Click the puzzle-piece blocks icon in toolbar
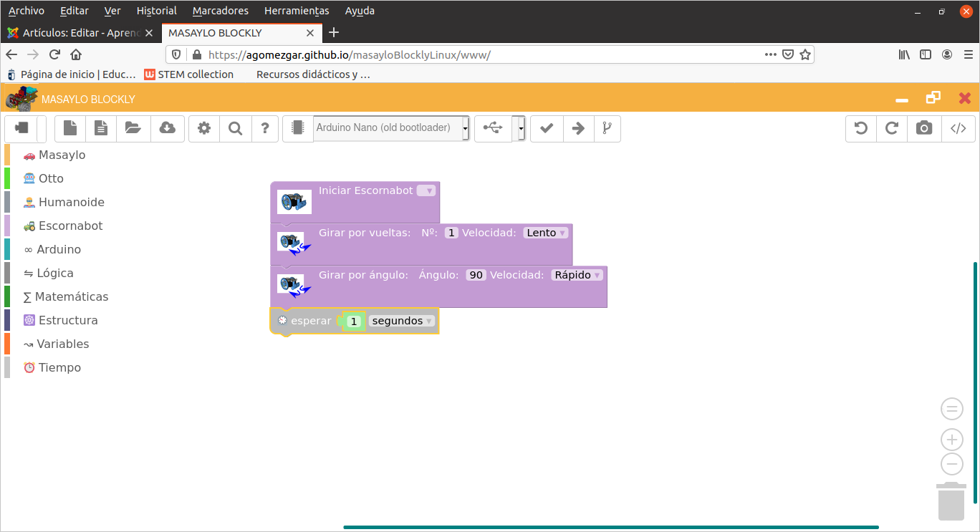980x532 pixels. click(21, 128)
